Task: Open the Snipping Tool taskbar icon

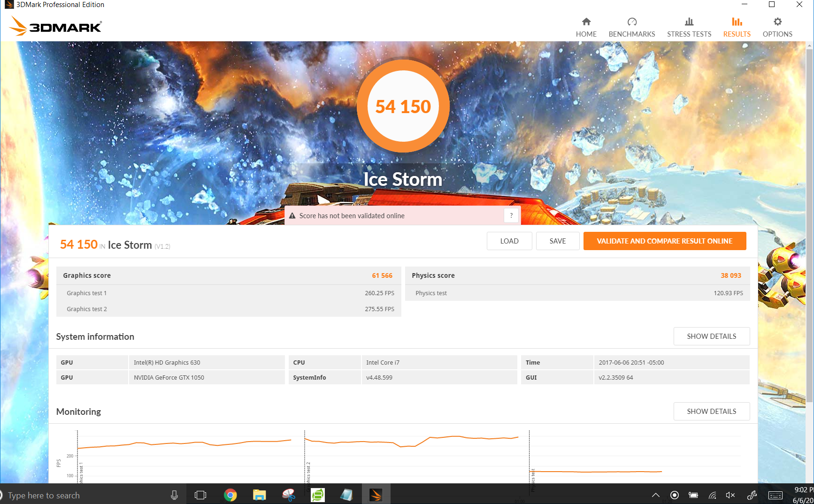Action: click(x=289, y=495)
